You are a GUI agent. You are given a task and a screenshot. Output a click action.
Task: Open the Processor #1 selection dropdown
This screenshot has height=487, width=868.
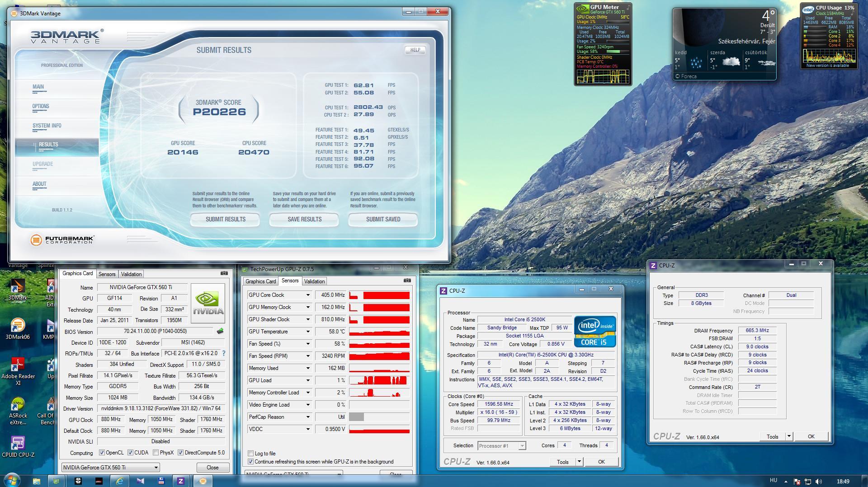coord(501,446)
